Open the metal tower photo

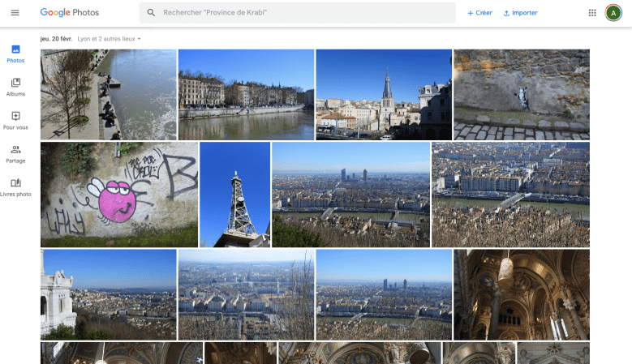(234, 195)
